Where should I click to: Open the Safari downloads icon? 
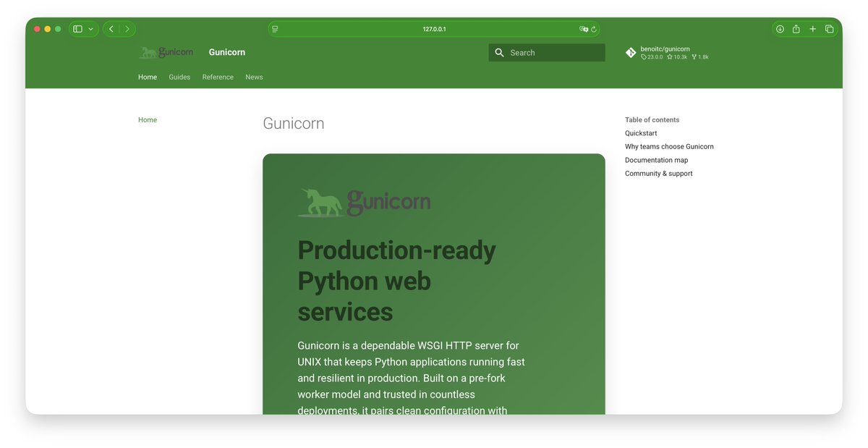[x=780, y=29]
